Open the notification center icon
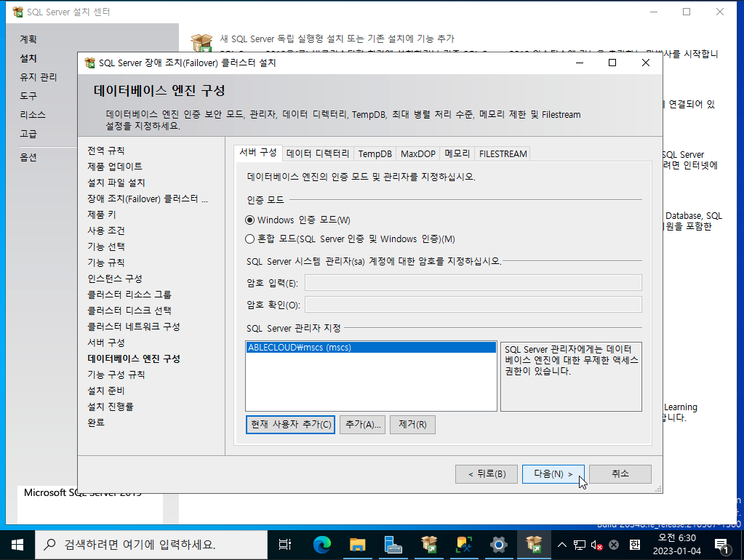Image resolution: width=744 pixels, height=560 pixels. point(722,545)
